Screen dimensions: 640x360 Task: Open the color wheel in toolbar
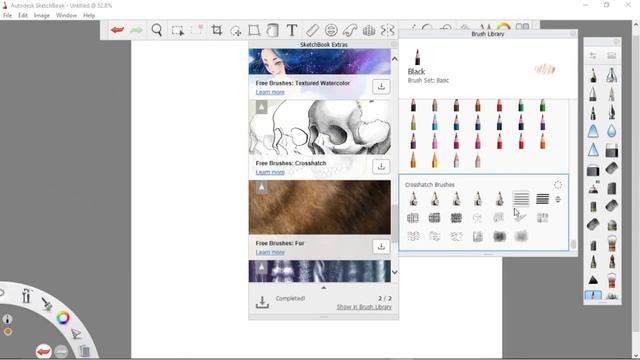(504, 27)
